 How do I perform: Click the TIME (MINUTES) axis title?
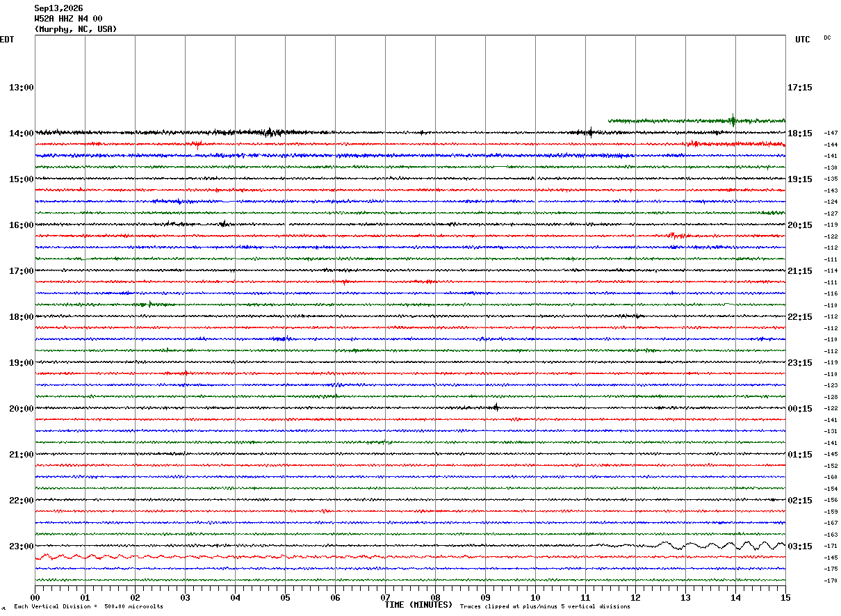tap(418, 605)
